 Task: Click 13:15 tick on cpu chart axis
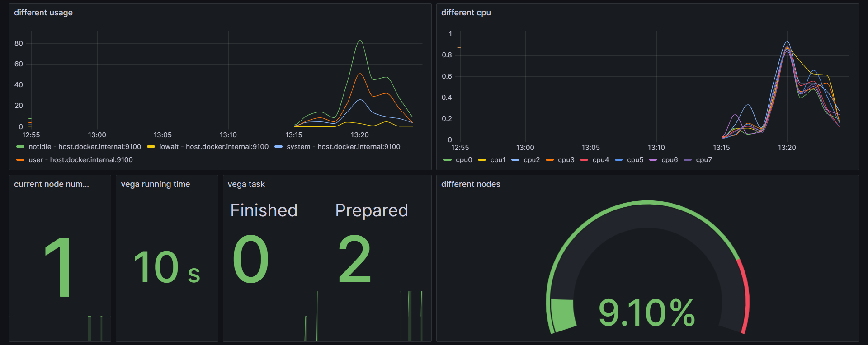point(722,148)
